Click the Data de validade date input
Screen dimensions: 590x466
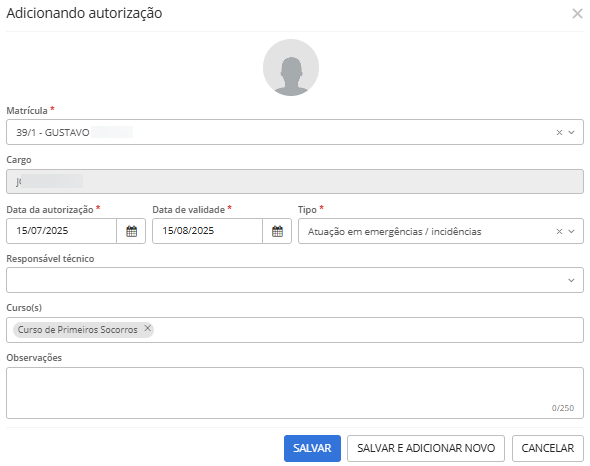[x=207, y=231]
